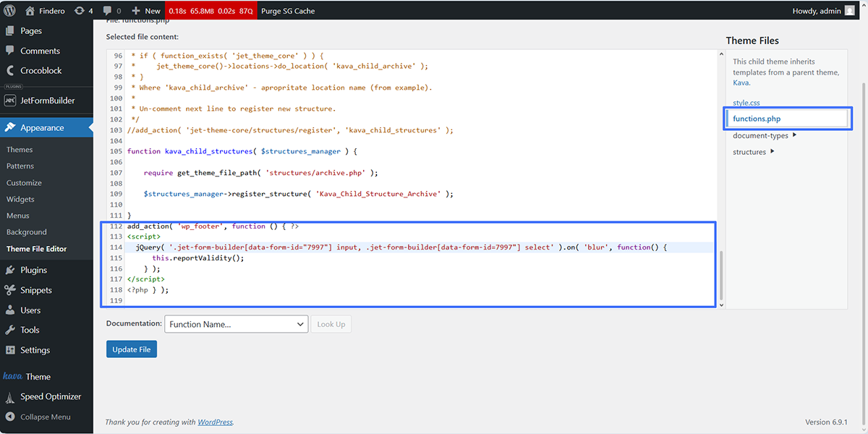868x434 pixels.
Task: Click the Speed Optimizer rocket icon
Action: coord(10,396)
